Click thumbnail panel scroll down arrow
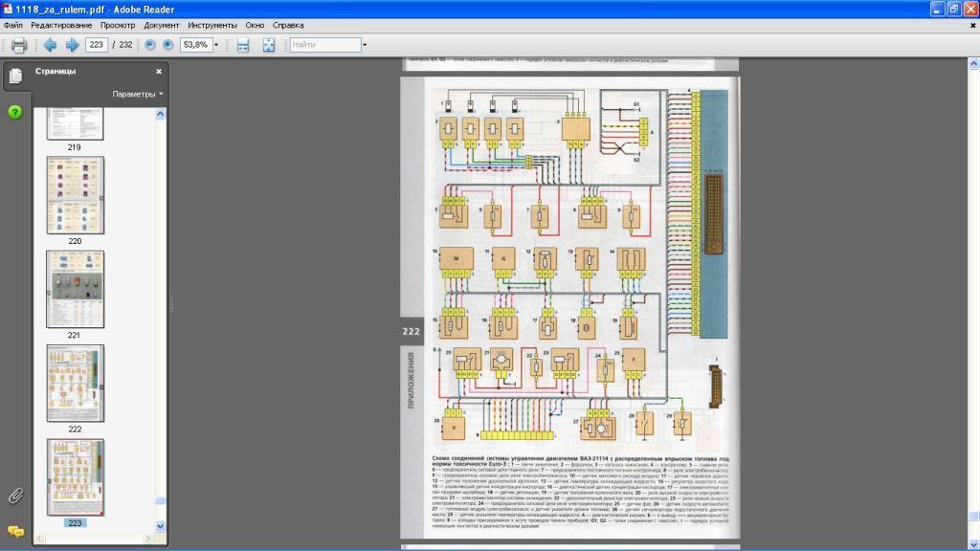Image resolution: width=980 pixels, height=551 pixels. (x=161, y=526)
